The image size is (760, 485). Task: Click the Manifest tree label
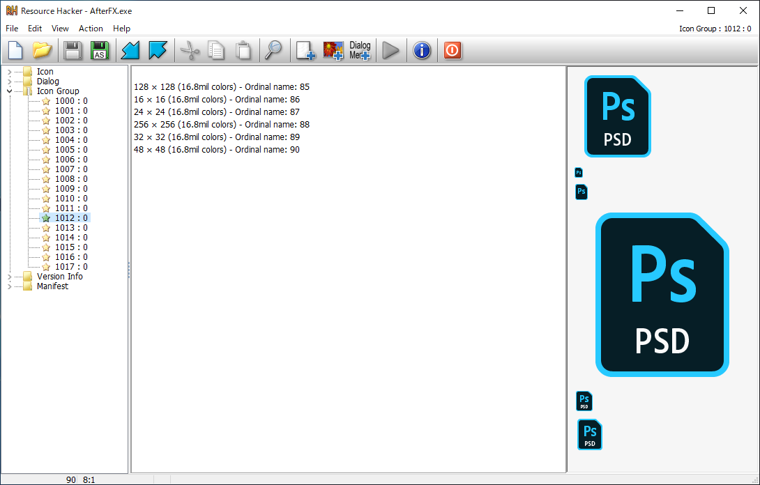pos(52,286)
